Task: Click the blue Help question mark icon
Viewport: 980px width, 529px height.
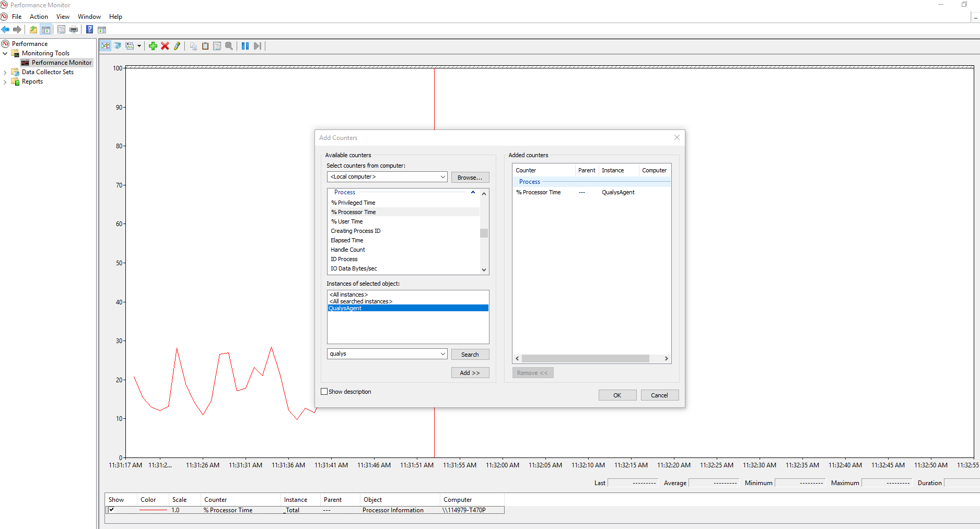Action: 89,30
